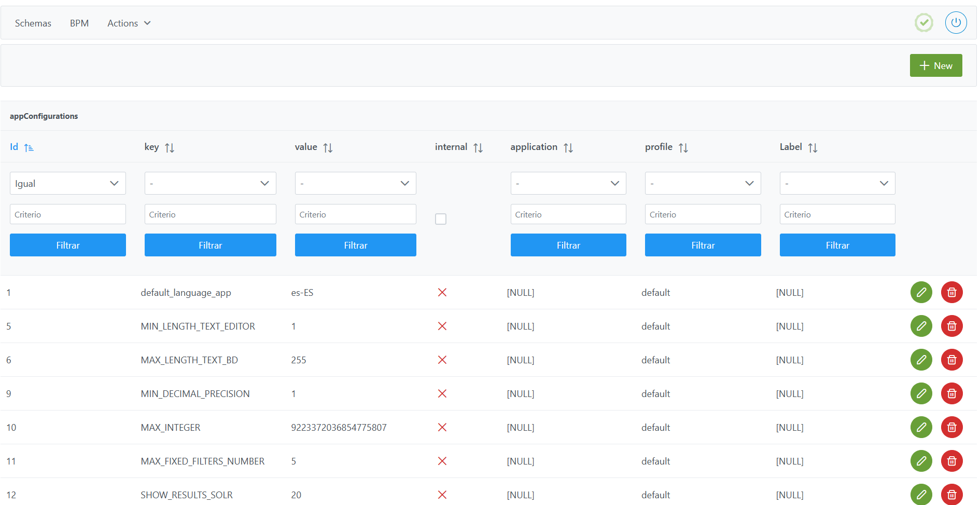This screenshot has width=980, height=505.
Task: Click the green checkmark status icon
Action: (x=923, y=23)
